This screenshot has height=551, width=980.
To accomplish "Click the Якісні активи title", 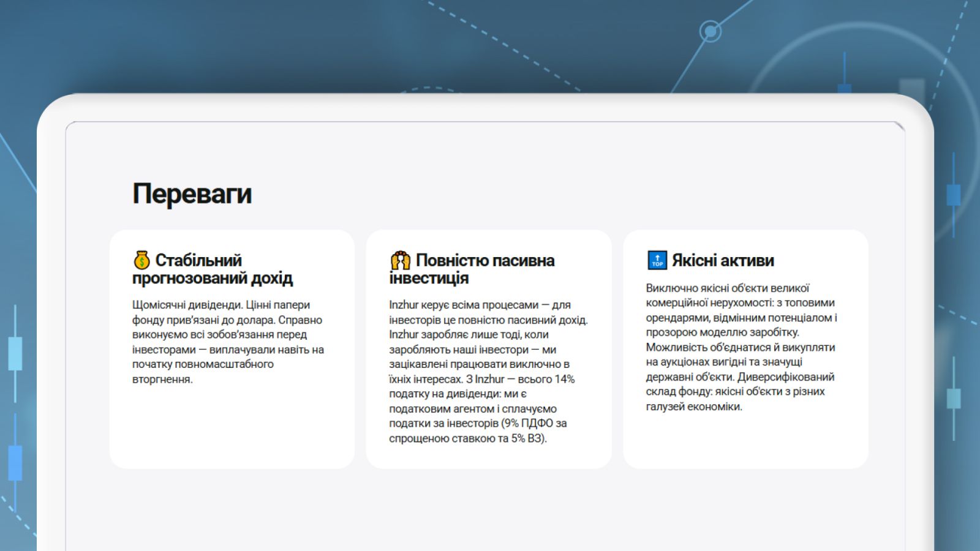I will tap(723, 260).
